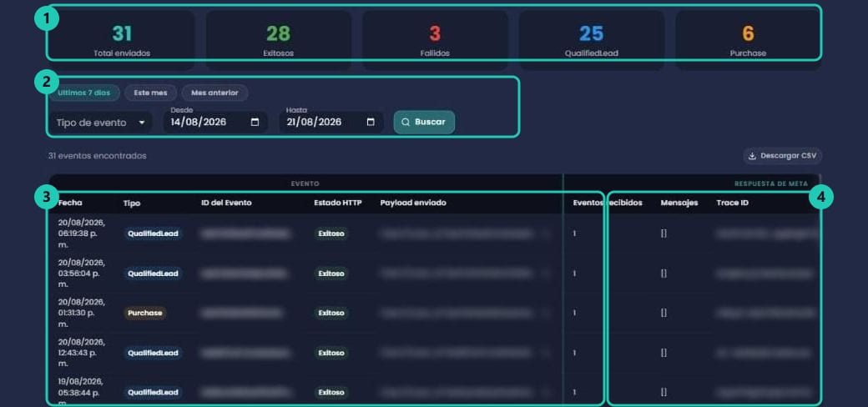Click the date 20/08/2026, 01:31:30 p. m.

pos(82,313)
